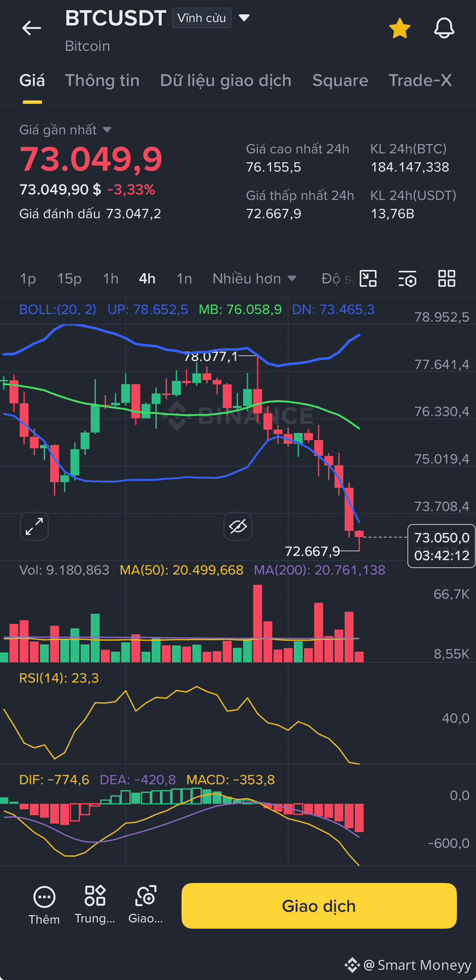
Task: Select the 1h timeframe
Action: click(x=111, y=279)
